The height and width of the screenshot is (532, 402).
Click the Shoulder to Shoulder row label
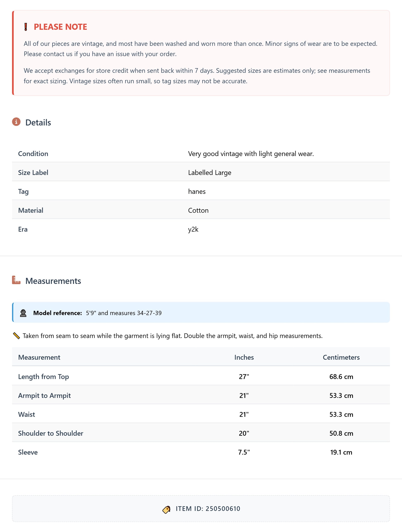[x=51, y=433]
